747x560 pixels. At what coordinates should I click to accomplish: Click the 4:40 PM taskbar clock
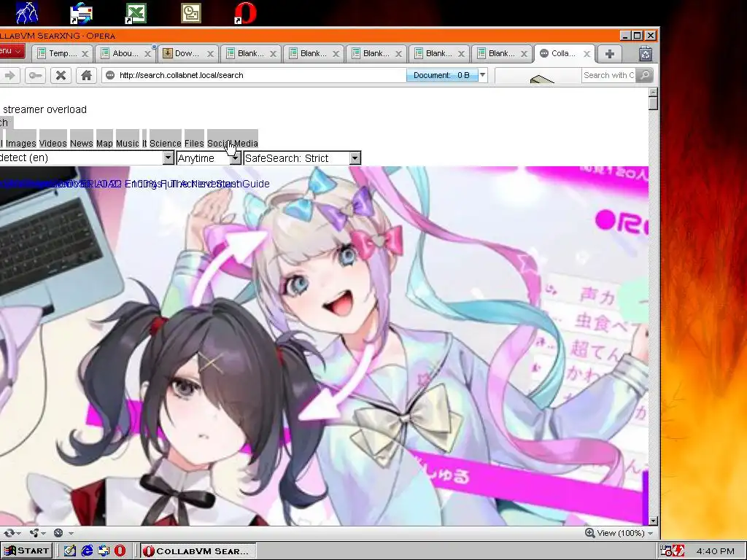[715, 551]
